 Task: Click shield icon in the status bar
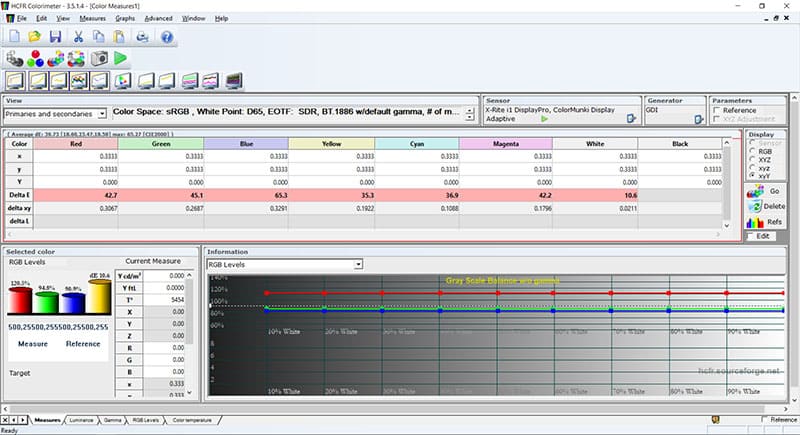715,419
